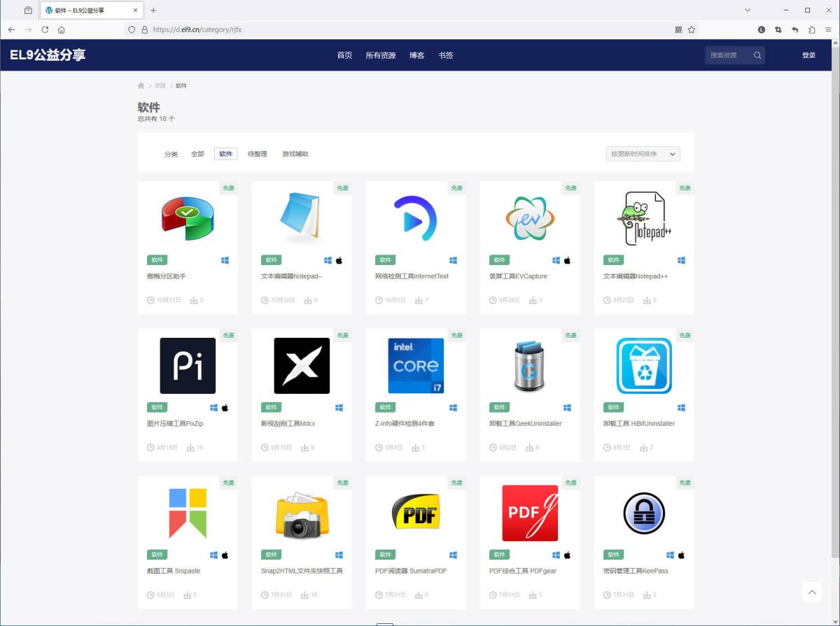Go to 博客 in the top navigation
The image size is (840, 626).
click(x=416, y=55)
